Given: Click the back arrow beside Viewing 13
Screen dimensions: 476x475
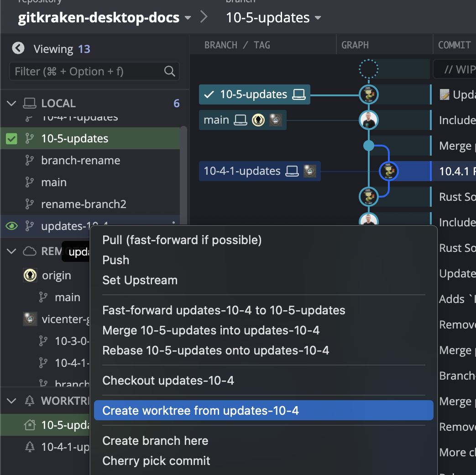Looking at the screenshot, I should (18, 48).
